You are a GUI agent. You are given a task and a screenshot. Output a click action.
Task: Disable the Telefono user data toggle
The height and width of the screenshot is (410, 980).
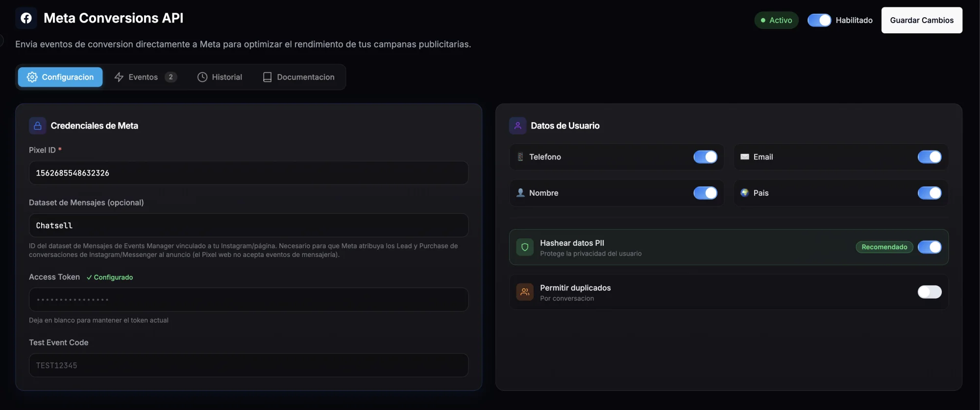click(x=705, y=157)
